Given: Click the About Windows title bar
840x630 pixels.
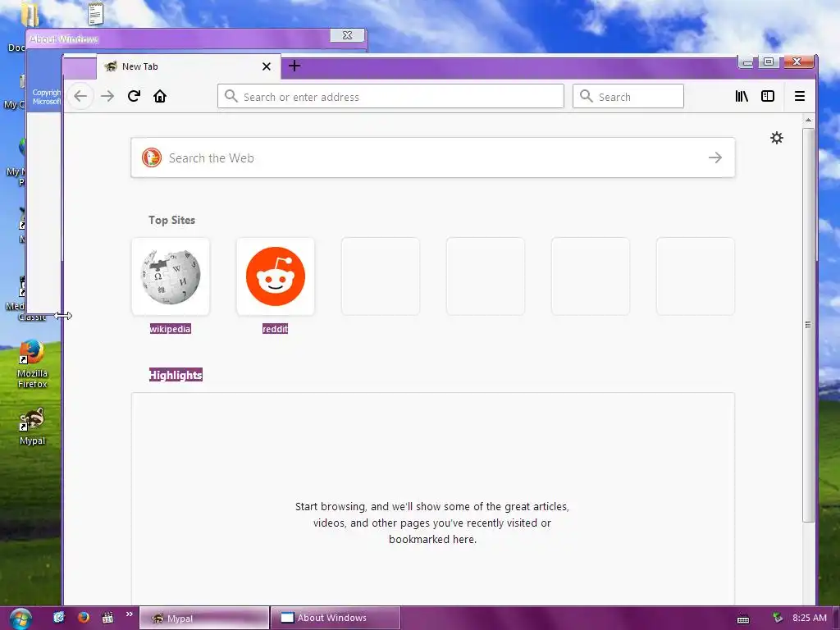Looking at the screenshot, I should tap(196, 39).
